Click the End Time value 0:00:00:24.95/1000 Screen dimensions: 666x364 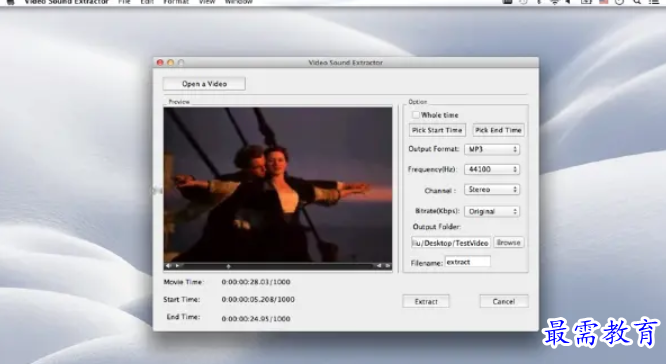click(x=256, y=319)
